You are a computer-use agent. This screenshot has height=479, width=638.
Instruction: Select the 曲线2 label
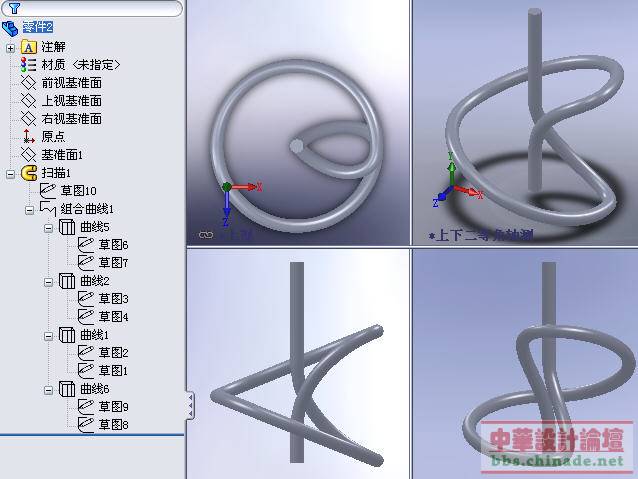(x=95, y=281)
